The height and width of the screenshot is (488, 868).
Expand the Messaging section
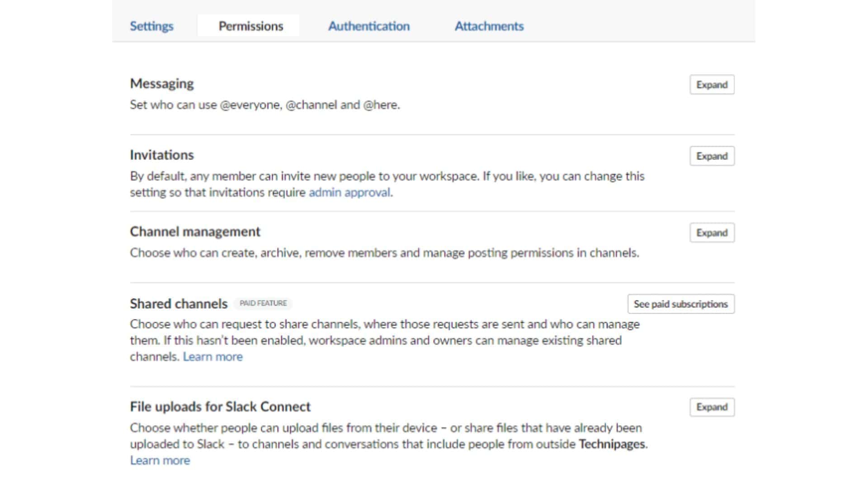[x=712, y=84]
